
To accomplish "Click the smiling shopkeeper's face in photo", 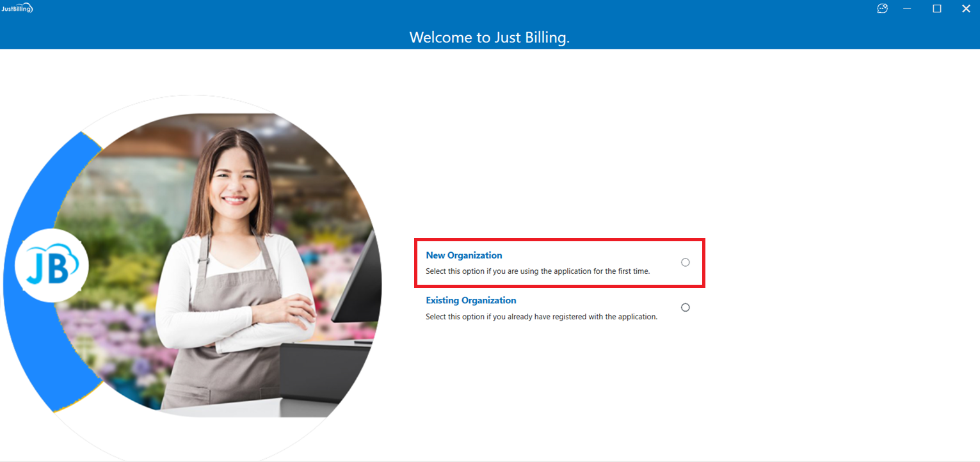I will coord(234,181).
